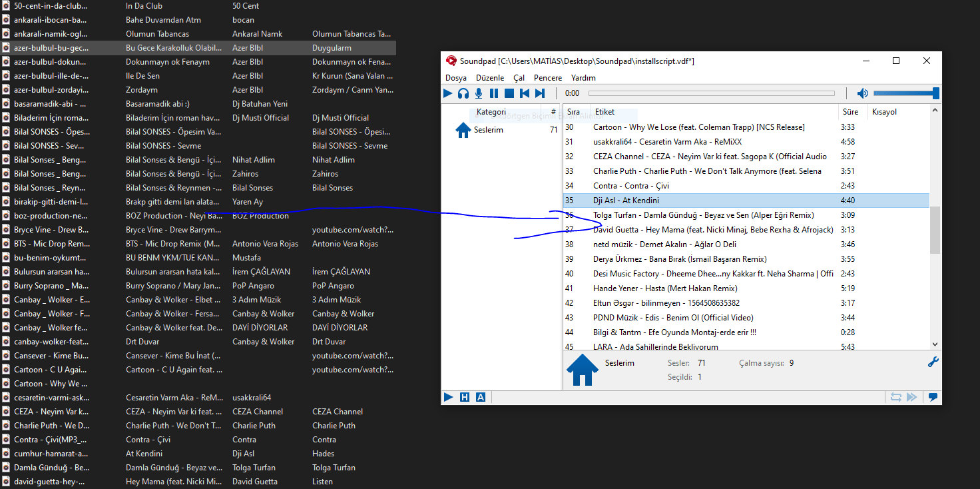
Task: Click the # column header in the category panel
Action: [553, 112]
